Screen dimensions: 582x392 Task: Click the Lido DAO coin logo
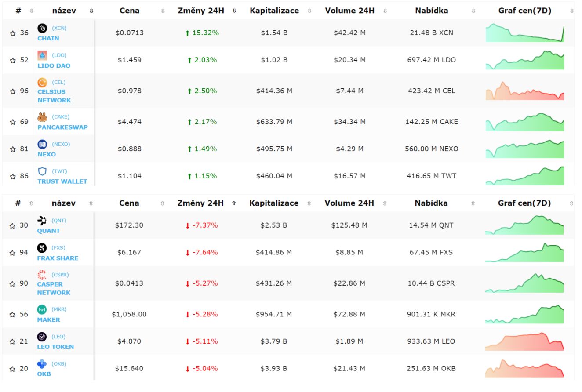tap(42, 55)
